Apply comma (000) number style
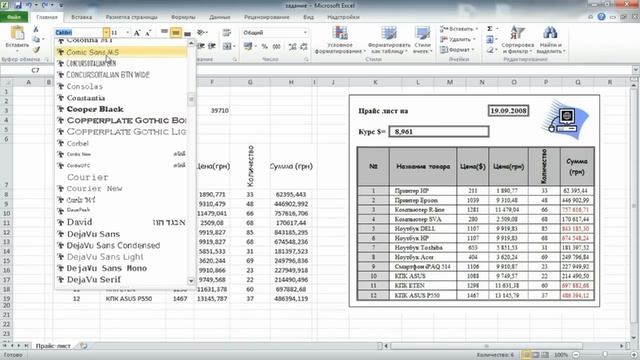640x360 pixels. tap(276, 47)
